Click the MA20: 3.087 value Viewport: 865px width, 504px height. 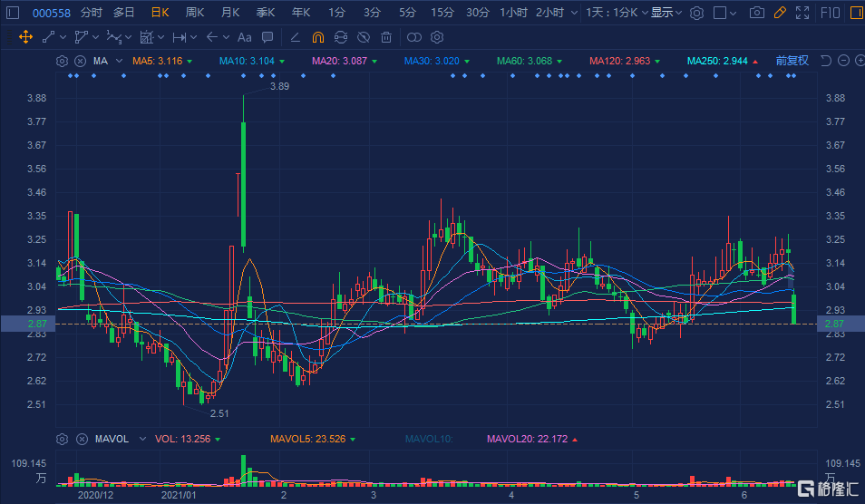tap(339, 61)
